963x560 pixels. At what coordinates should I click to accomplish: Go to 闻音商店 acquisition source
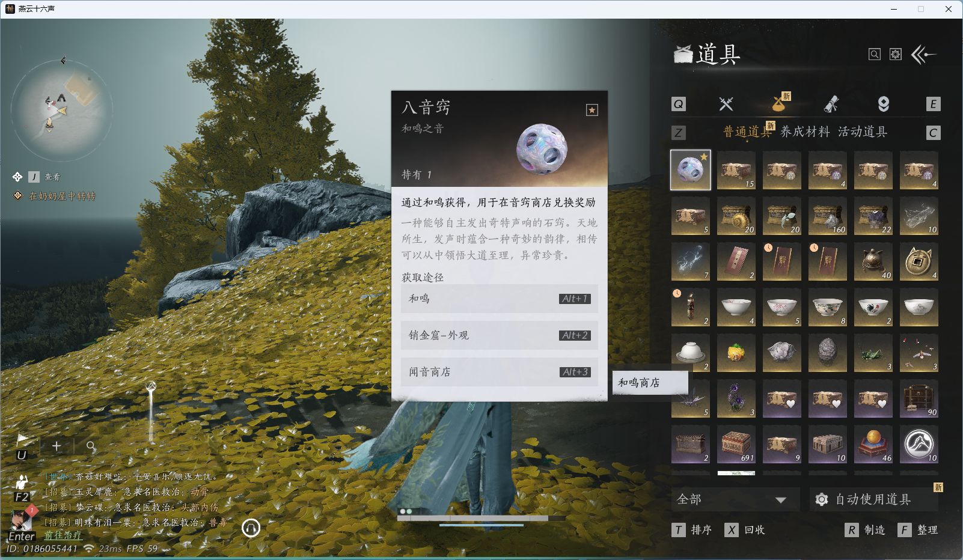(500, 372)
